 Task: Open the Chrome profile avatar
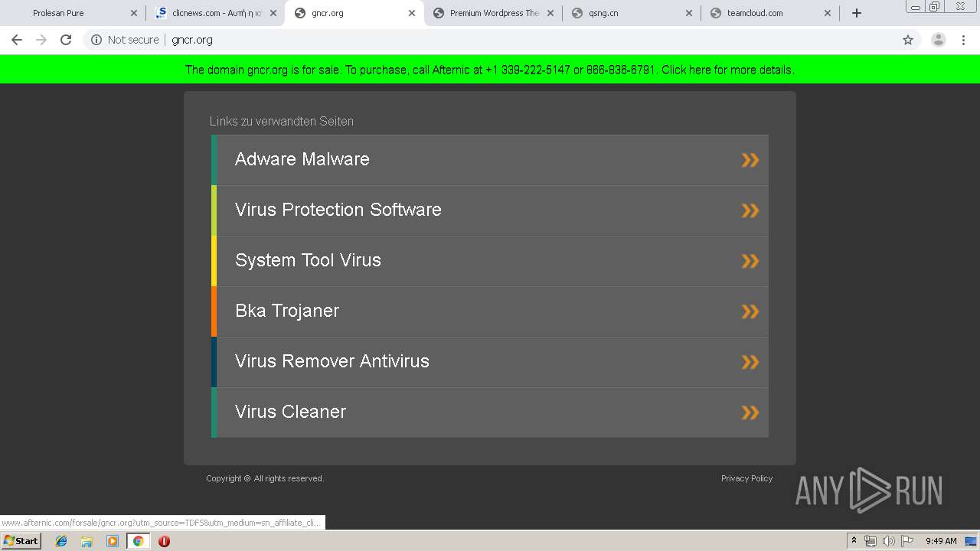939,40
